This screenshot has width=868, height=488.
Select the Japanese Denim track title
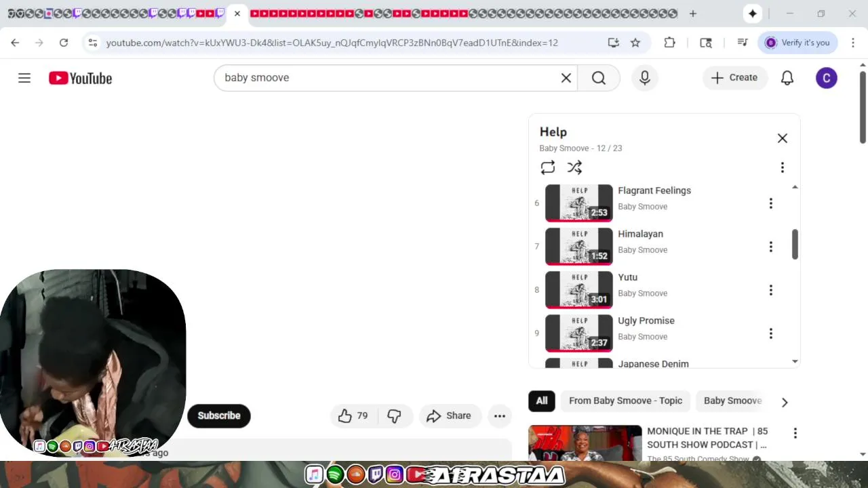pyautogui.click(x=653, y=364)
